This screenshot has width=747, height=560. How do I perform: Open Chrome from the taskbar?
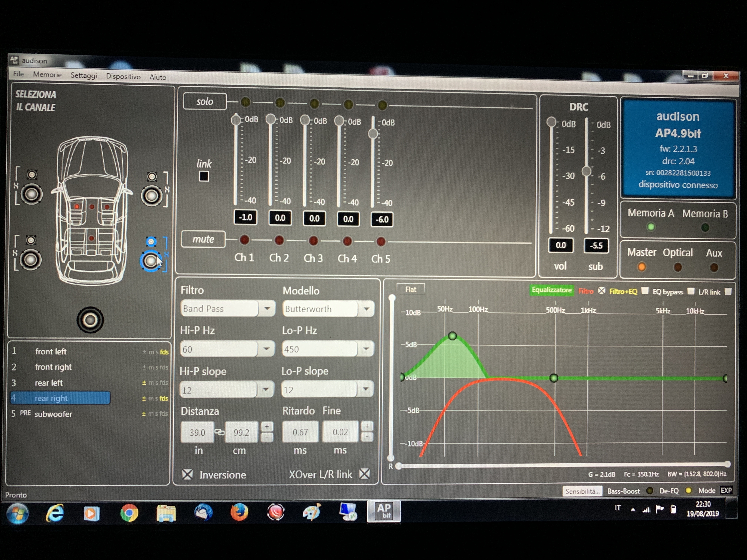coord(129,513)
